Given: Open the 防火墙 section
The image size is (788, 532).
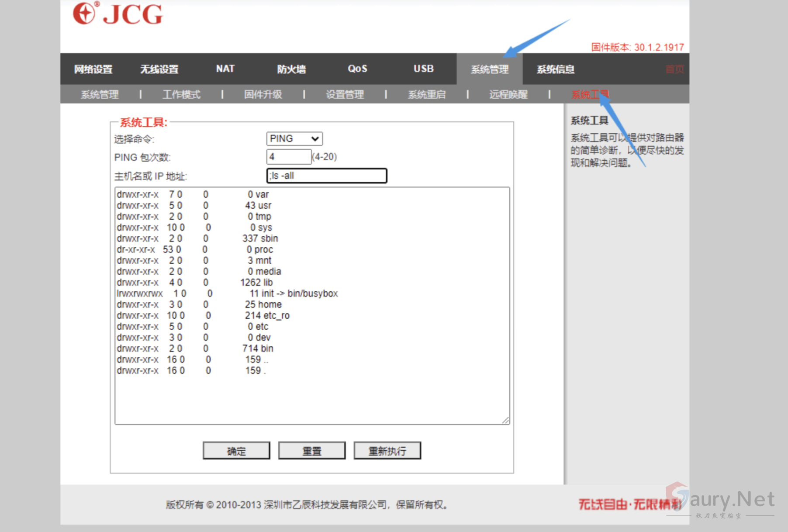Looking at the screenshot, I should point(291,69).
